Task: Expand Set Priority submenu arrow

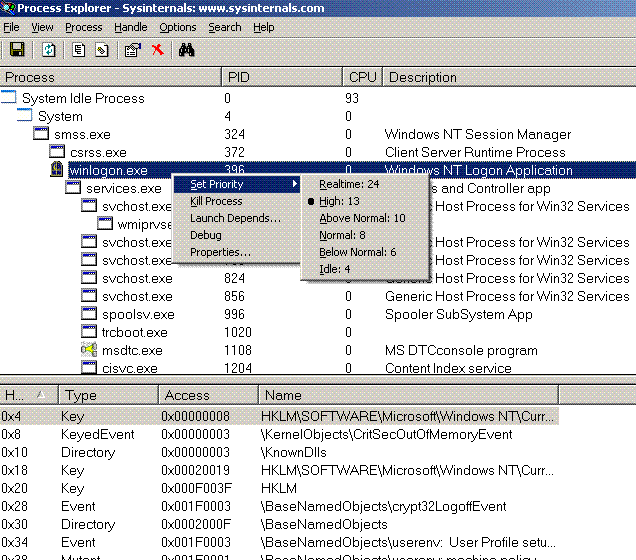Action: click(x=295, y=184)
